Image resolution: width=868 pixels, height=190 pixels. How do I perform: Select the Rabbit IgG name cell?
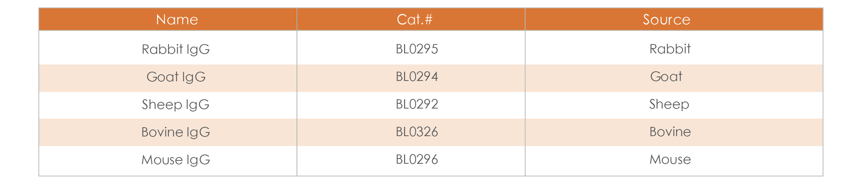coord(168,48)
